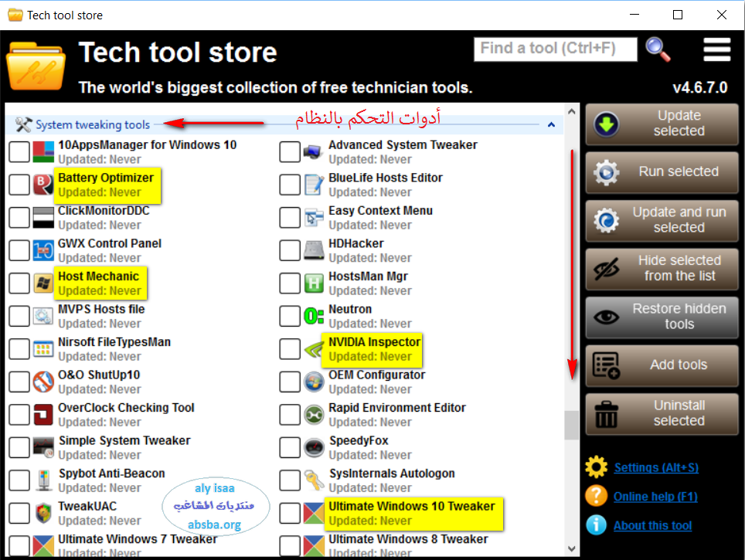The image size is (745, 560).
Task: Focus the Find a tool search field
Action: [555, 49]
